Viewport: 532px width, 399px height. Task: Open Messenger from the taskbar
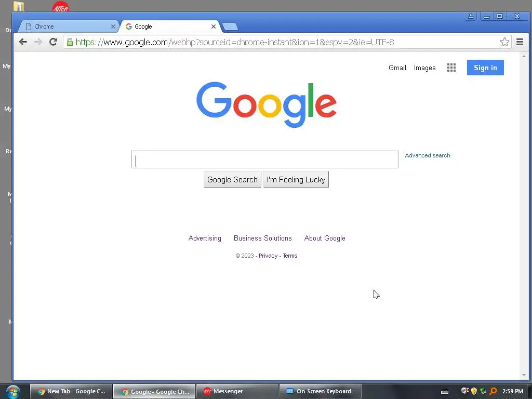tap(237, 392)
